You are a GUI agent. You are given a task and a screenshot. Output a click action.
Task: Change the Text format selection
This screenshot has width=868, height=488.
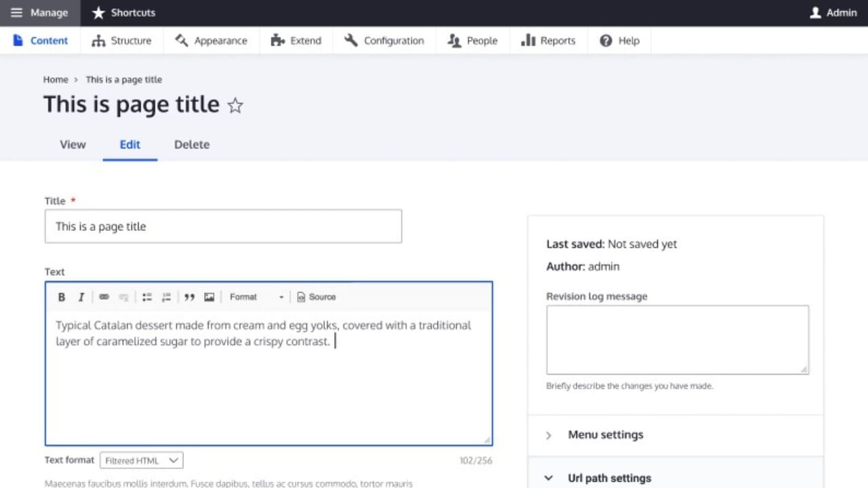pyautogui.click(x=140, y=460)
